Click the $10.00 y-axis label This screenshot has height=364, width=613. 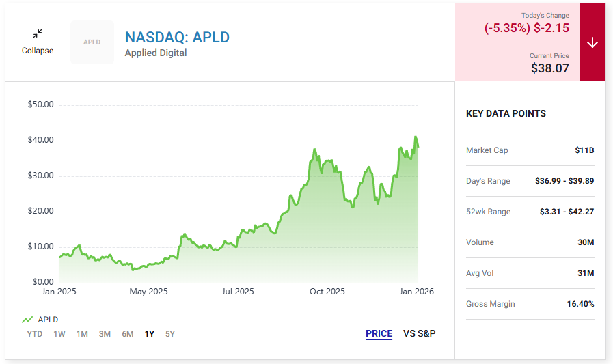click(x=40, y=247)
